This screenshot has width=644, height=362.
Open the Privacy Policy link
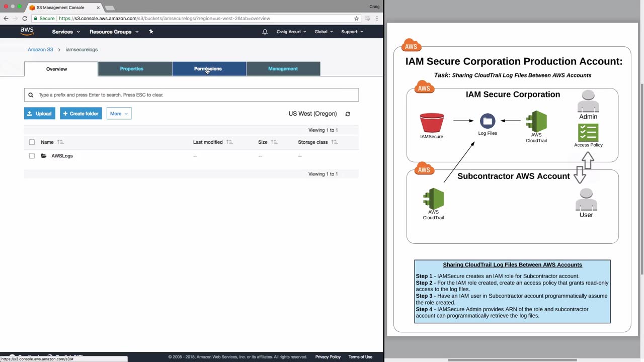pyautogui.click(x=328, y=357)
